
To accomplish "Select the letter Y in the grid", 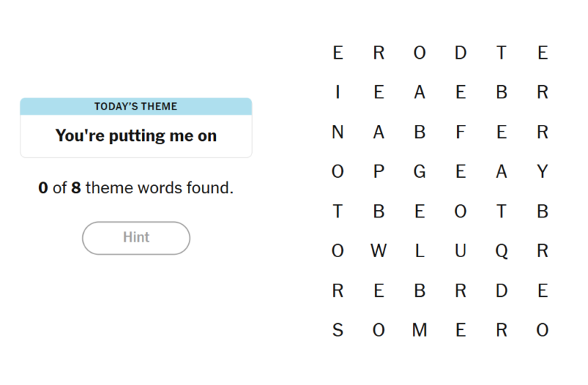I will 542,172.
